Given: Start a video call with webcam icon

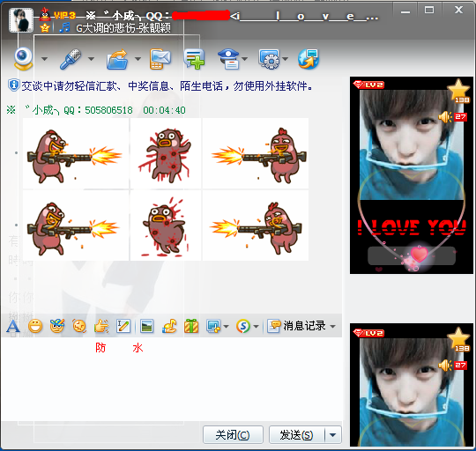Looking at the screenshot, I should [x=24, y=58].
